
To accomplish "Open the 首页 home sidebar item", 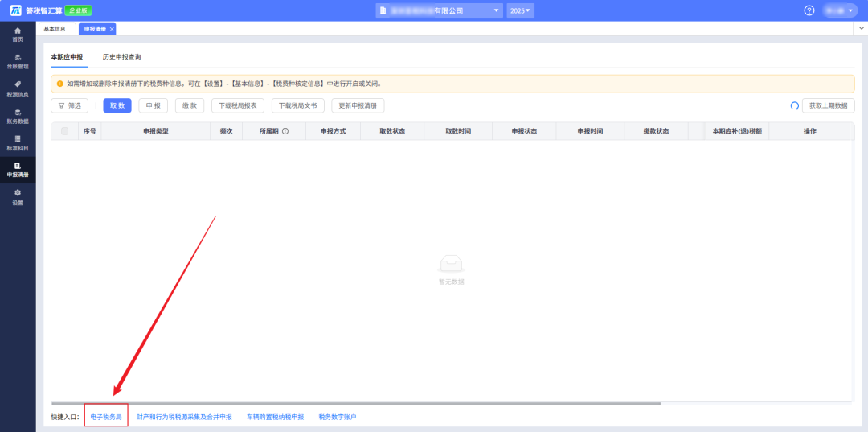I will 18,35.
